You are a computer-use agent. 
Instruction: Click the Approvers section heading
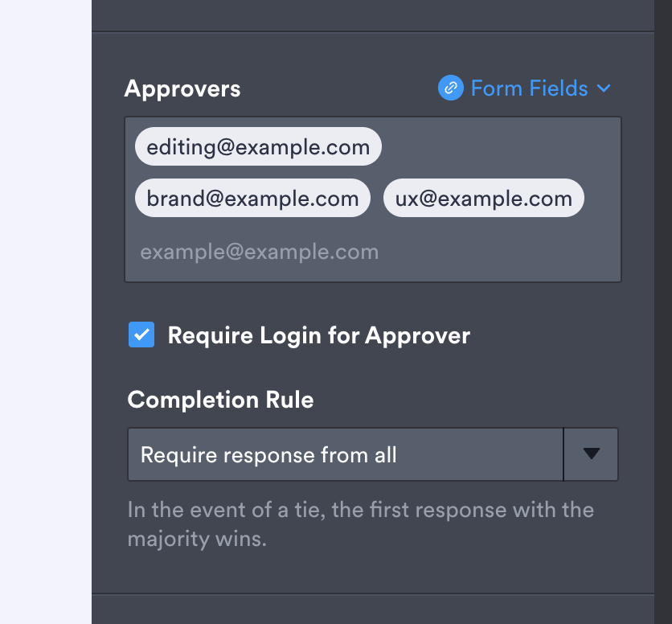click(x=182, y=88)
